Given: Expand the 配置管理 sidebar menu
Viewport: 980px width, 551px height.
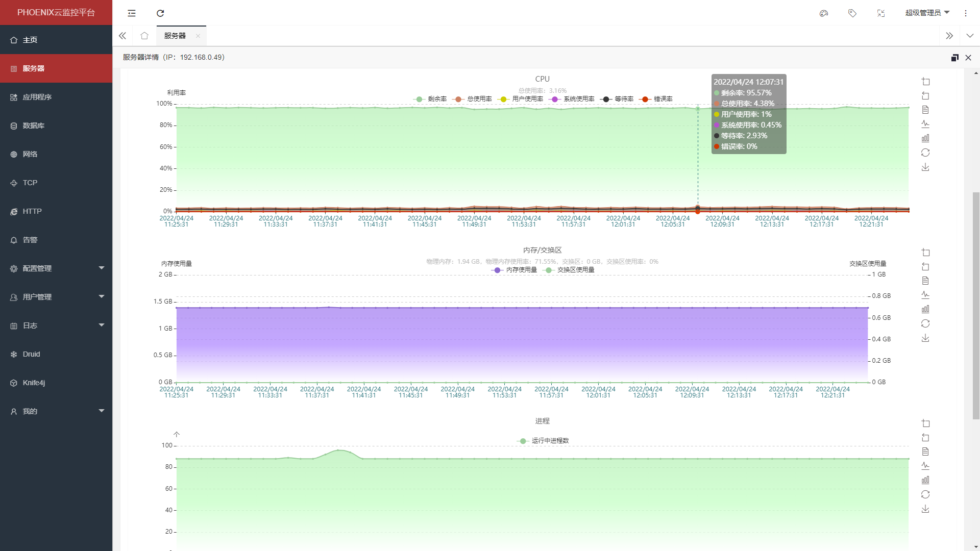Looking at the screenshot, I should pos(56,268).
